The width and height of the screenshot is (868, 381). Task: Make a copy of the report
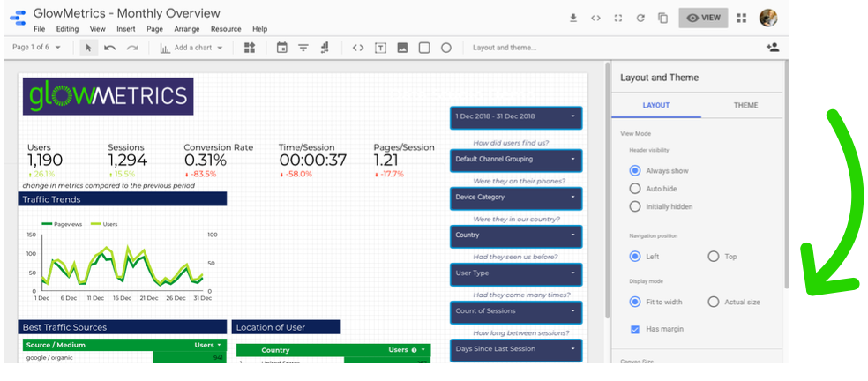[662, 18]
